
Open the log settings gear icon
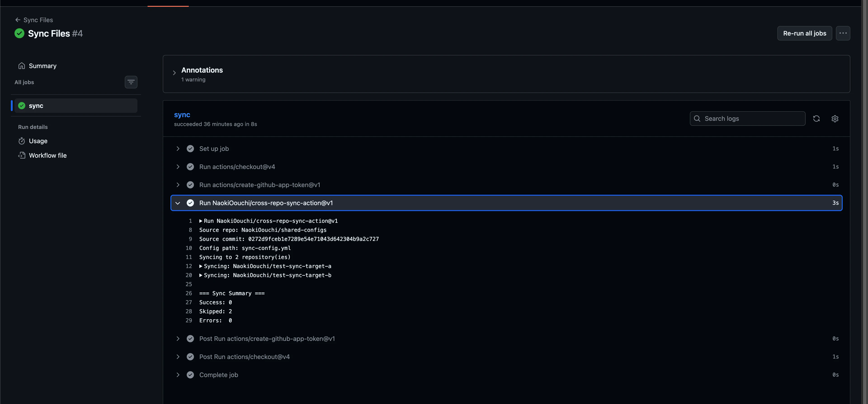(x=835, y=119)
